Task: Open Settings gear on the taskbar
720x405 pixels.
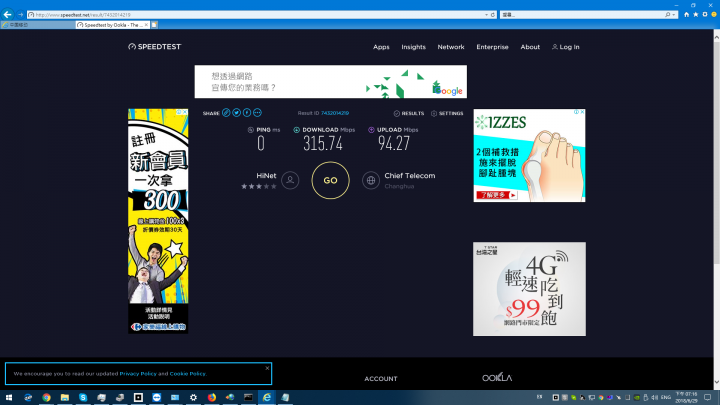Action: 193,397
